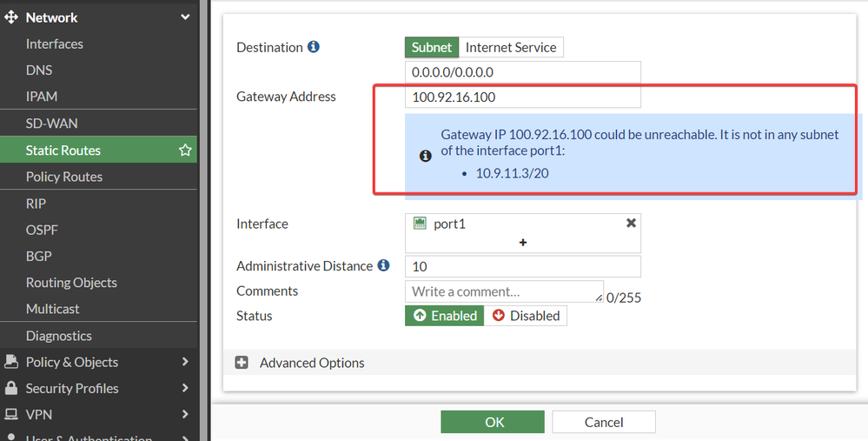Open the SD-WAN menu item
Image resolution: width=868 pixels, height=441 pixels.
[x=52, y=124]
